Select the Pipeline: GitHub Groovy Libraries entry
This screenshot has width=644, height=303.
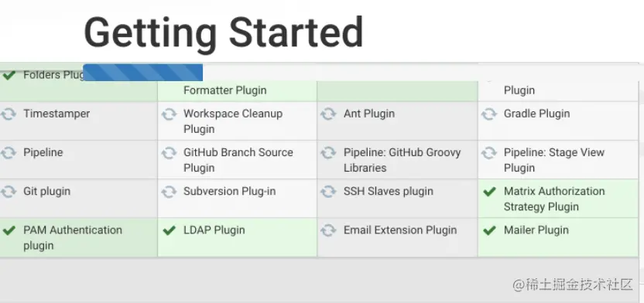pos(397,160)
